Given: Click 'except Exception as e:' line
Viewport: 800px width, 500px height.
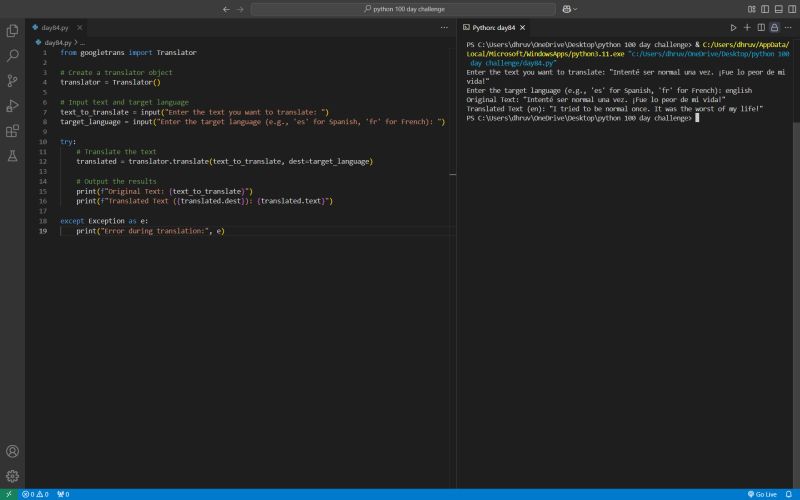Looking at the screenshot, I should 104,221.
